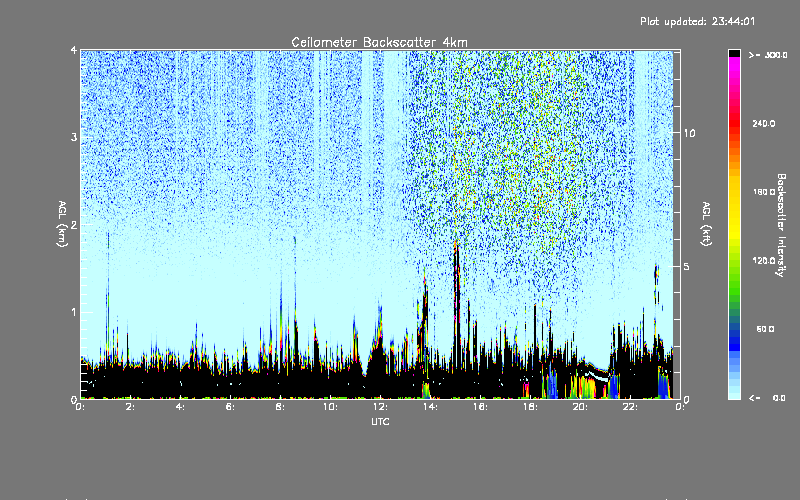This screenshot has width=800, height=500.
Task: Click the "3" tick on AGL (km) axis
Action: pyautogui.click(x=74, y=137)
